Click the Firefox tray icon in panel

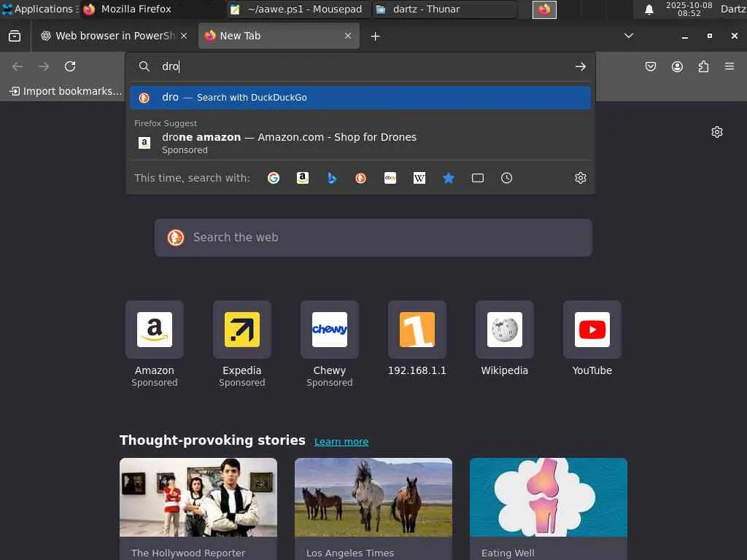544,9
